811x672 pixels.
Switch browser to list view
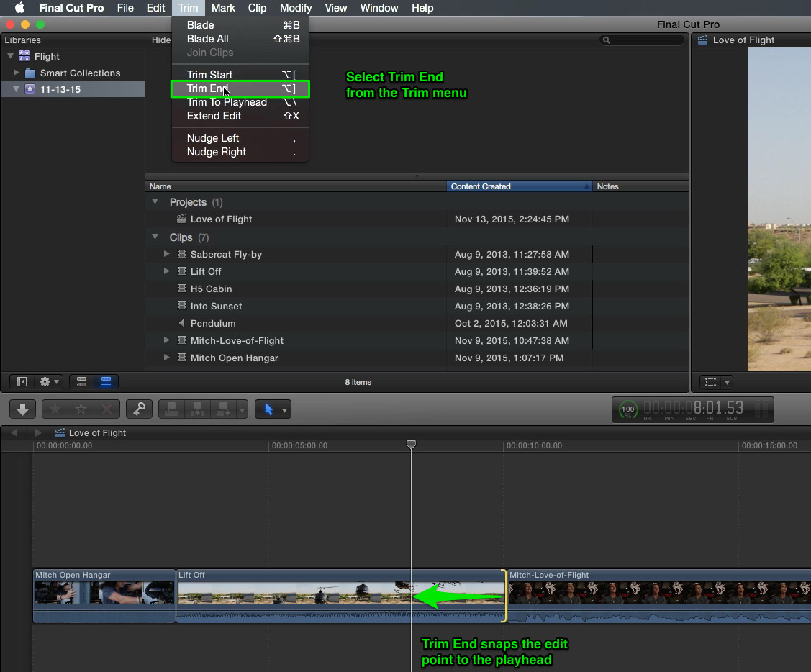coord(106,382)
